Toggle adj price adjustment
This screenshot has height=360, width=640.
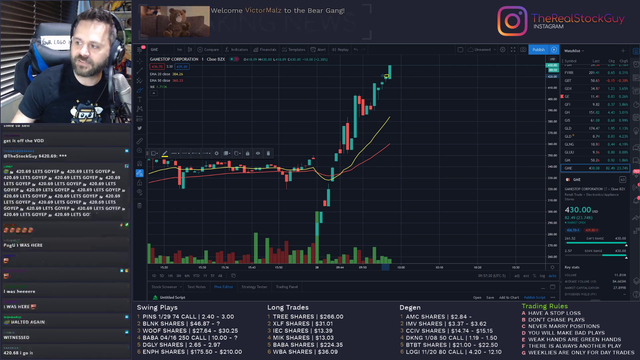click(517, 276)
